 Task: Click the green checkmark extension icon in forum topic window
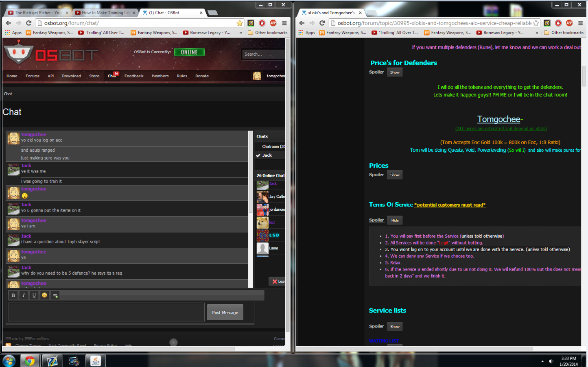(547, 23)
